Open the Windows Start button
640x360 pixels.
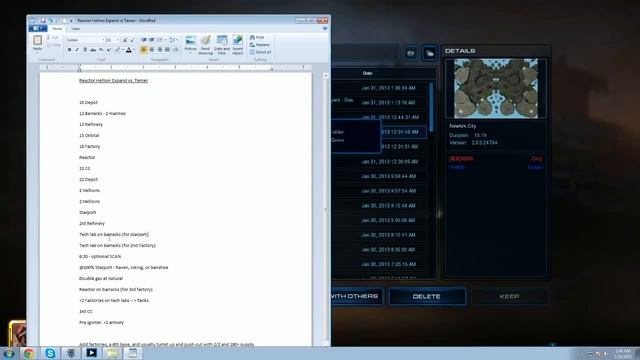(8, 353)
